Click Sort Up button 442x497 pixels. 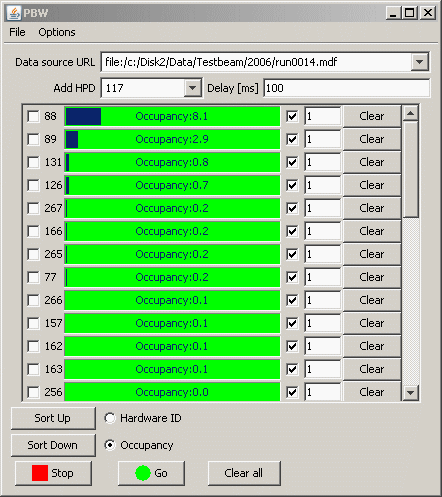[53, 418]
